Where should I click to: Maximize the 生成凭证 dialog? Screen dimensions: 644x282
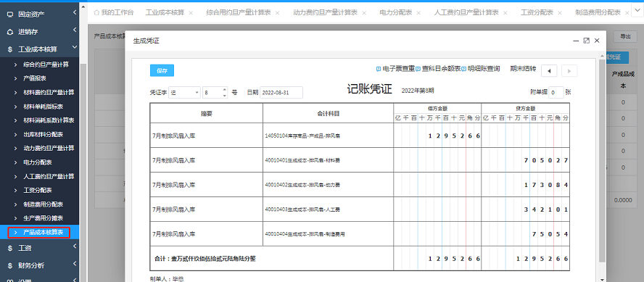pyautogui.click(x=587, y=41)
